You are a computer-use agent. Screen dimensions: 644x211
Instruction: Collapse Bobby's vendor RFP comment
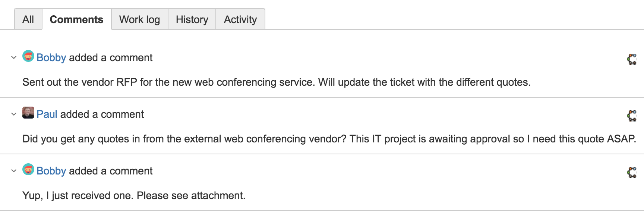14,57
